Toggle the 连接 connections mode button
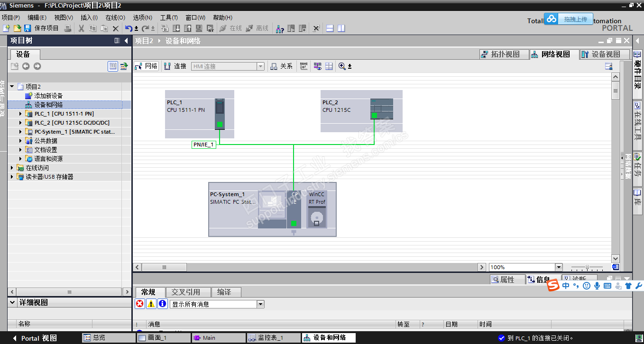This screenshot has height=344, width=644. (175, 66)
